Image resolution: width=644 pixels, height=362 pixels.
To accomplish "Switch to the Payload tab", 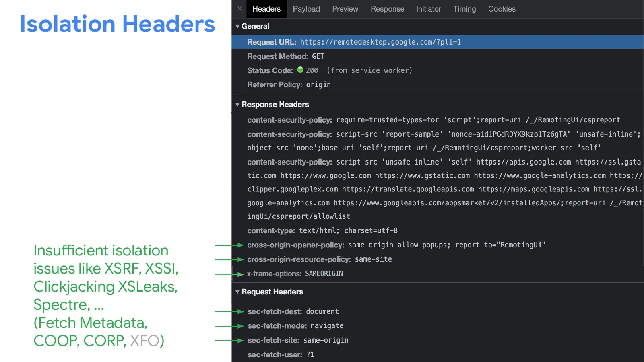I will 306,9.
